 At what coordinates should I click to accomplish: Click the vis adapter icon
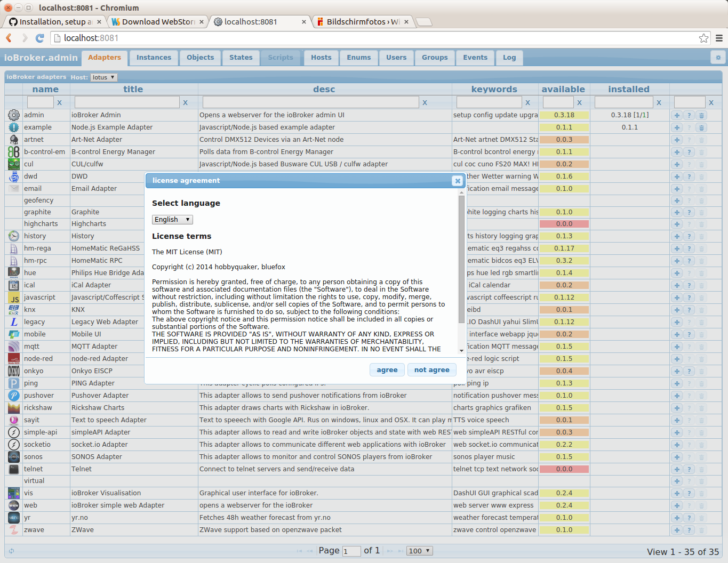click(x=14, y=493)
